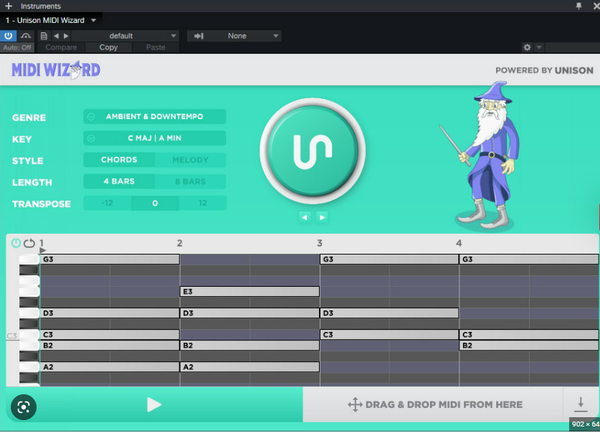The width and height of the screenshot is (600, 433).
Task: Click the drag-move cross arrows icon
Action: tap(355, 405)
